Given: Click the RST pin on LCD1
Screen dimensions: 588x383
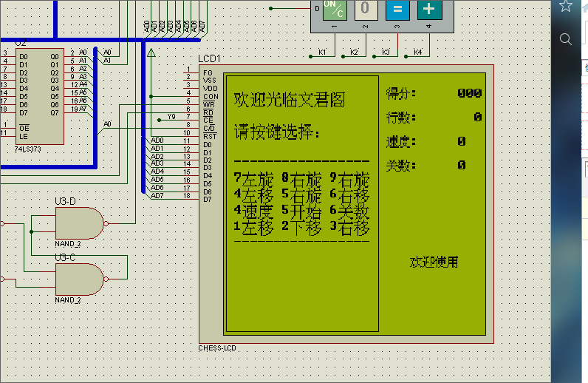Looking at the screenshot, I should click(209, 136).
